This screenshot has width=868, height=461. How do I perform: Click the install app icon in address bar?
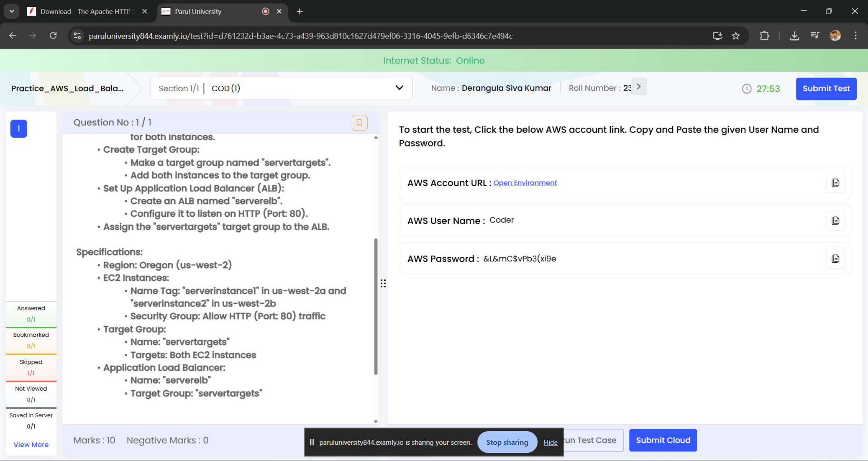point(717,35)
